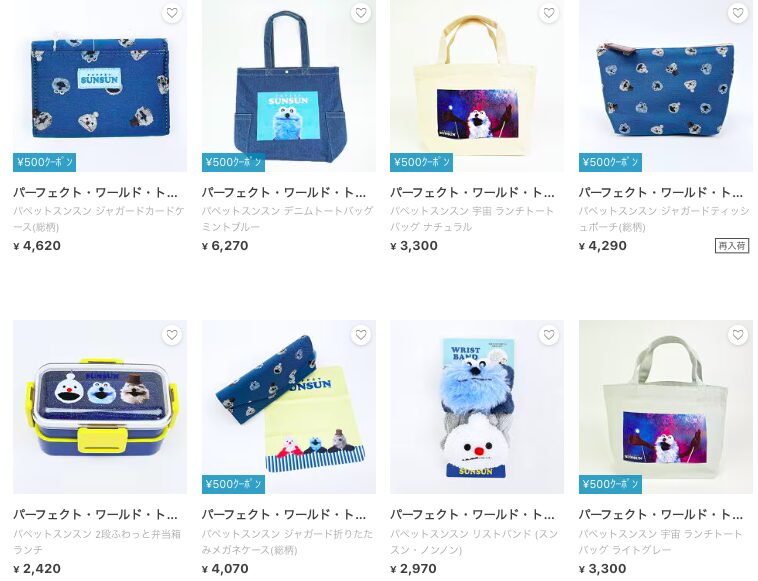Favorite the light gray space lunch tote
Viewport: 758px width, 581px height.
click(738, 335)
